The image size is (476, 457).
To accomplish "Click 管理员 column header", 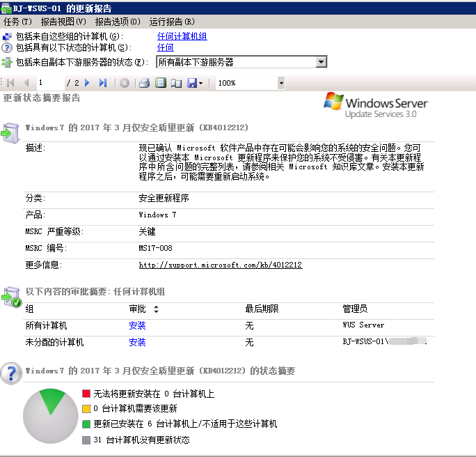I will click(355, 309).
